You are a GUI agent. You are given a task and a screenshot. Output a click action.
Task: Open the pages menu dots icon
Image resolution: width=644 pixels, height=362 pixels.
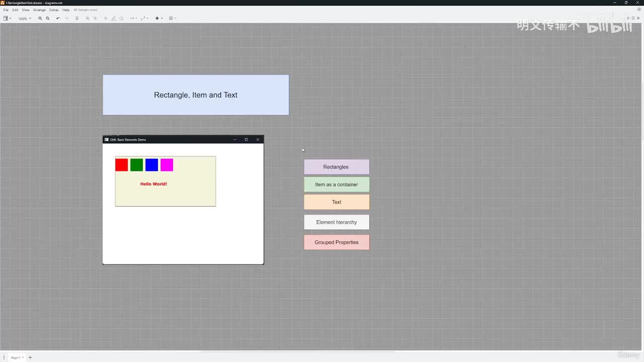tap(4, 357)
